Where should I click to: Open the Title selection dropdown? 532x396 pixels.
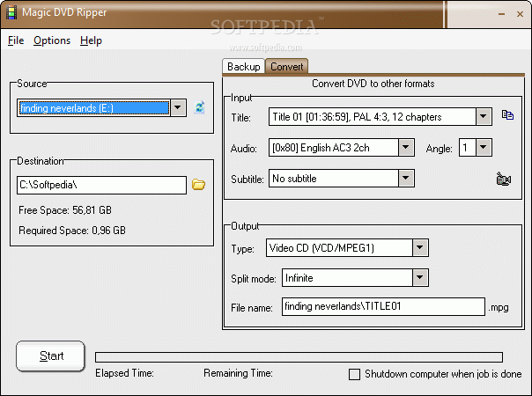[484, 117]
